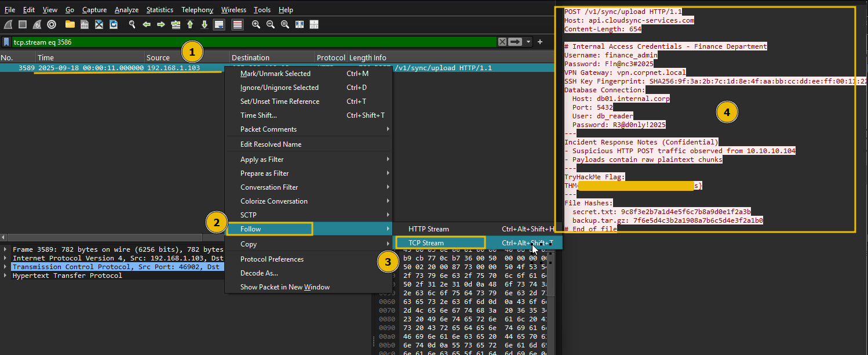This screenshot has width=868, height=355.
Task: Open a saved capture file
Action: point(70,24)
